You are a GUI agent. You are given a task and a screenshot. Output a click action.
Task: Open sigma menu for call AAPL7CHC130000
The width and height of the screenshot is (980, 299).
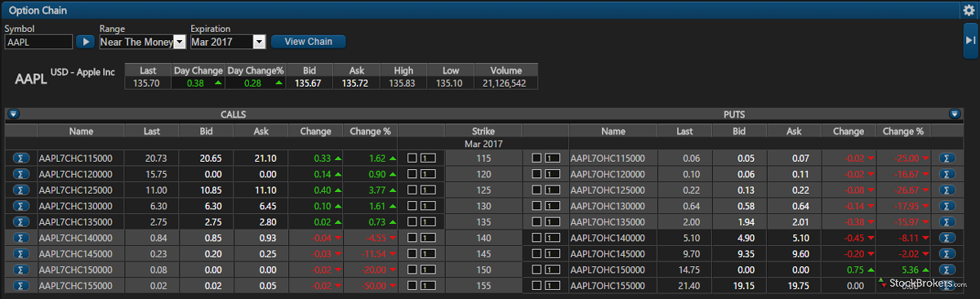click(x=21, y=206)
